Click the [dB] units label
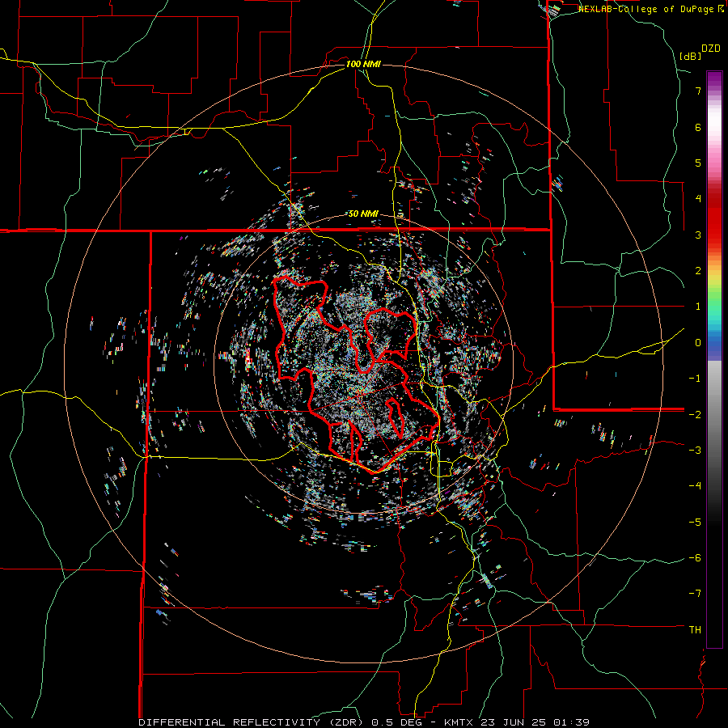The image size is (728, 728). pos(690,56)
